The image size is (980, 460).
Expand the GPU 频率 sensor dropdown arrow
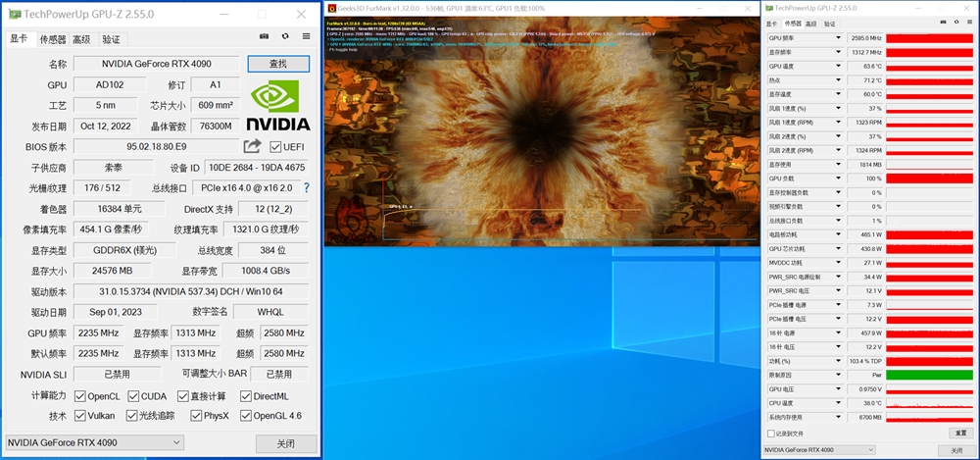838,37
